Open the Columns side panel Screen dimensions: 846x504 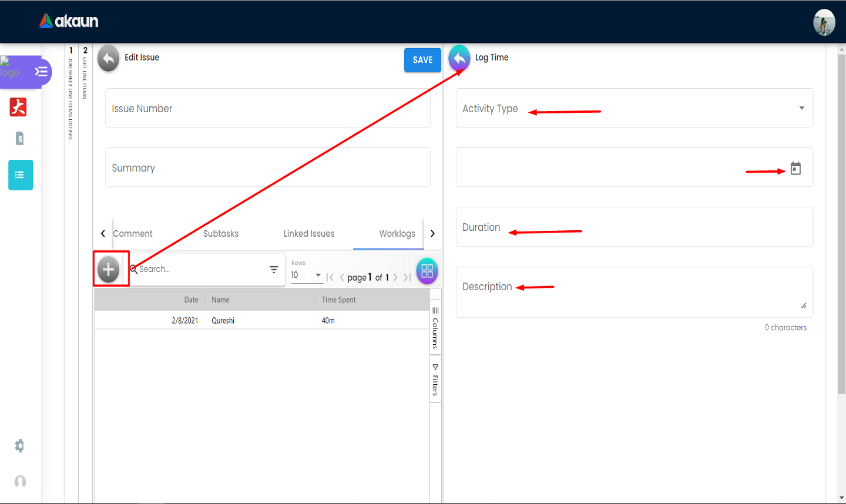click(x=435, y=328)
